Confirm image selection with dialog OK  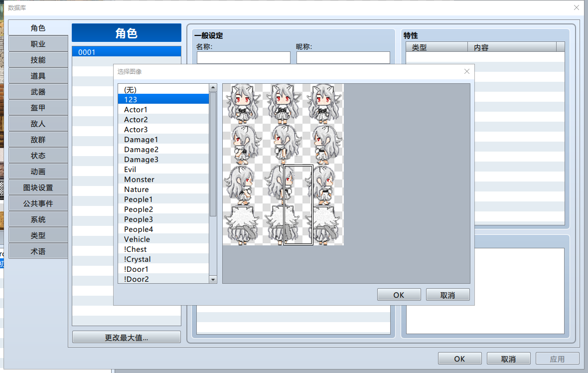(x=399, y=295)
